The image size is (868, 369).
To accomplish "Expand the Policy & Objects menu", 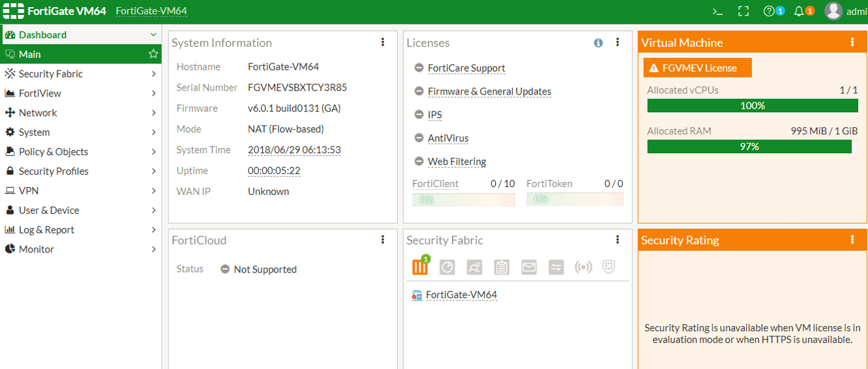I will coord(81,152).
